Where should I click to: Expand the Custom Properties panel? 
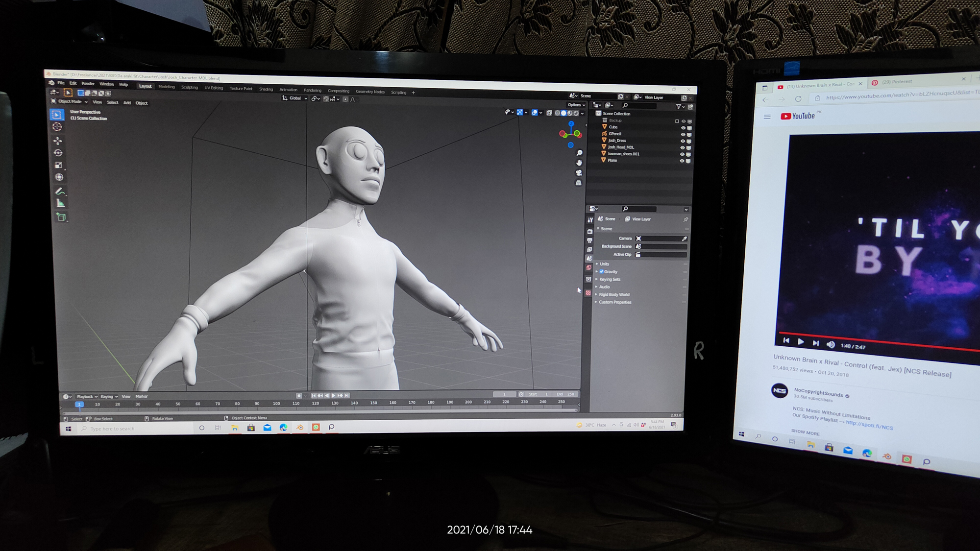coord(614,302)
